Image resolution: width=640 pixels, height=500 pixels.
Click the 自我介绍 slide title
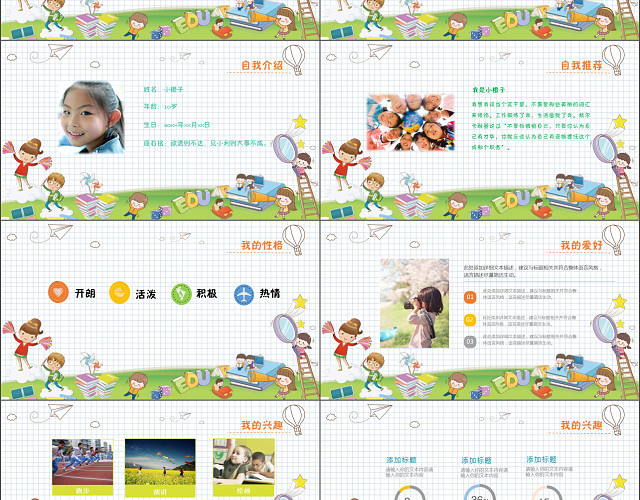tap(262, 65)
